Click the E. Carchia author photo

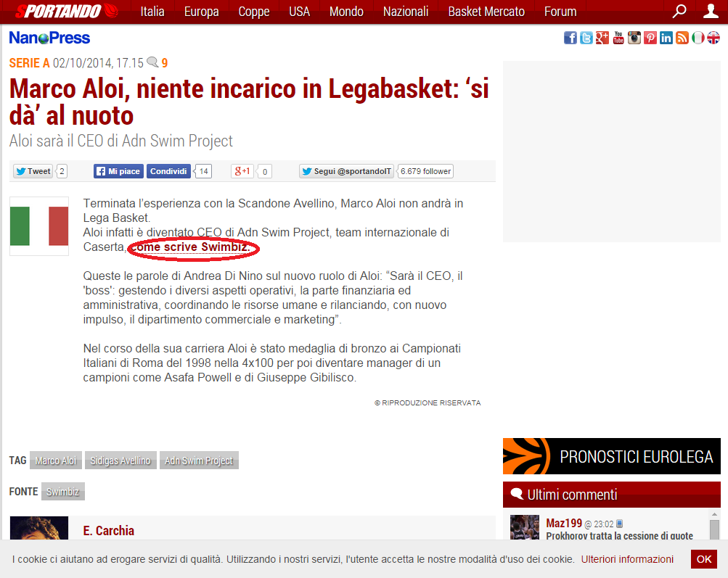tap(39, 528)
